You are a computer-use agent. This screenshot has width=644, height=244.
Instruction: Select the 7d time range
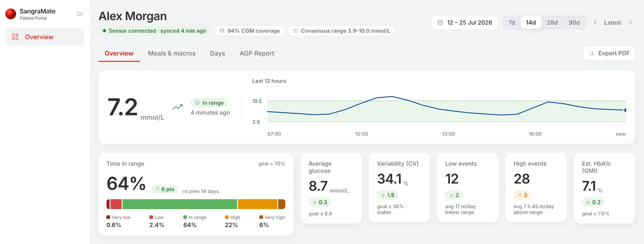point(512,23)
